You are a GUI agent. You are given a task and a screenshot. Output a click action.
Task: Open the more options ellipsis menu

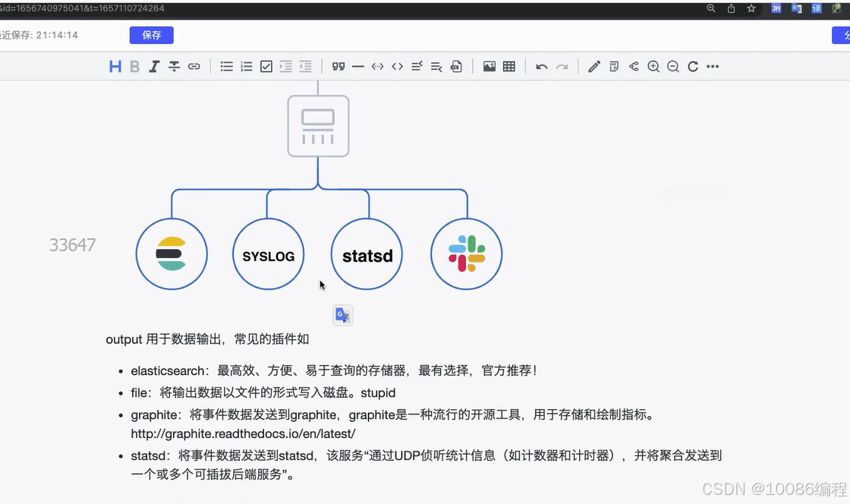click(713, 67)
